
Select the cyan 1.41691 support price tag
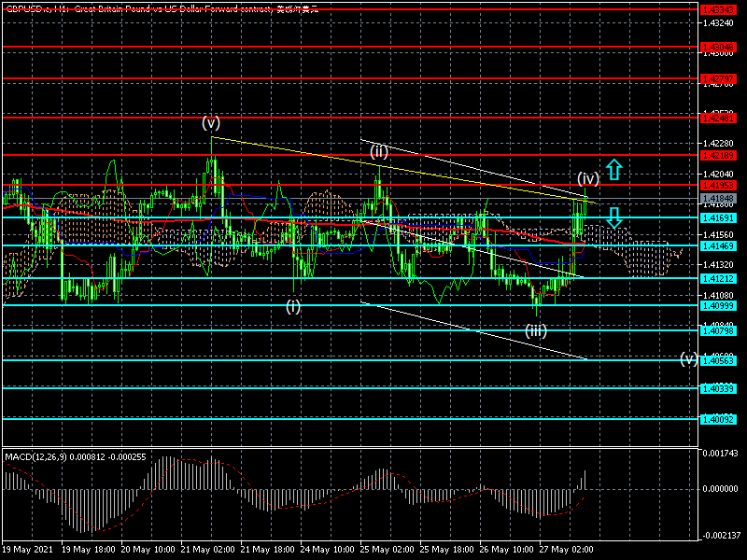click(717, 217)
